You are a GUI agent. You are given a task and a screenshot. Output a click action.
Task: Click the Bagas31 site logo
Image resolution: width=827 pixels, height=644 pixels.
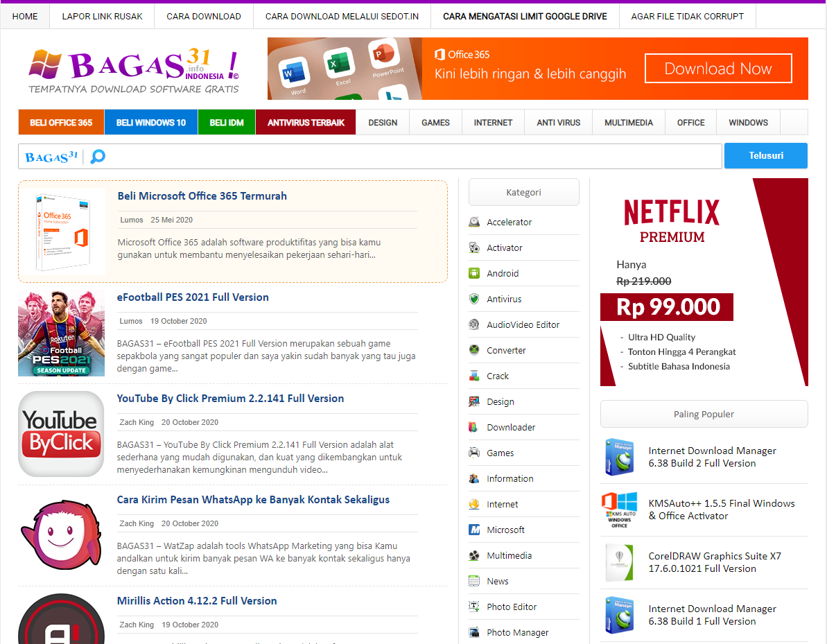(x=134, y=71)
